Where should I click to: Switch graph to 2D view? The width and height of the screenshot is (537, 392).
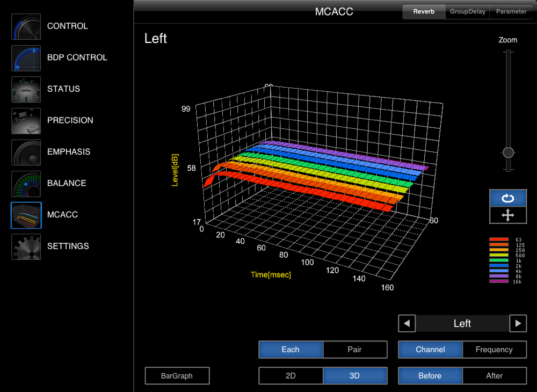(x=291, y=376)
